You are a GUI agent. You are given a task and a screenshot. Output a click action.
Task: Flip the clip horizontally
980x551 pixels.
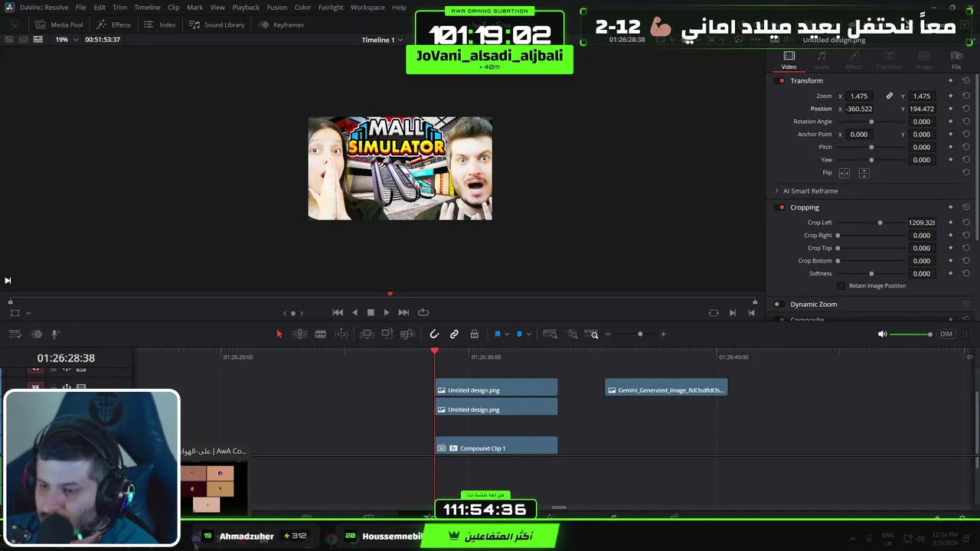[844, 173]
